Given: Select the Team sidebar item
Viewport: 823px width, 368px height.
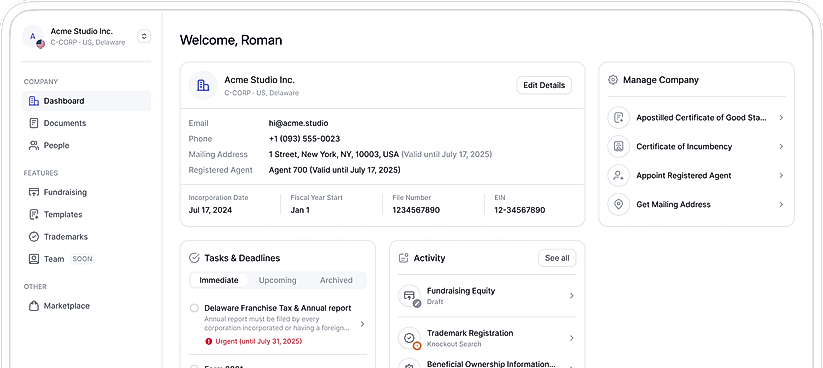Looking at the screenshot, I should pos(86,259).
